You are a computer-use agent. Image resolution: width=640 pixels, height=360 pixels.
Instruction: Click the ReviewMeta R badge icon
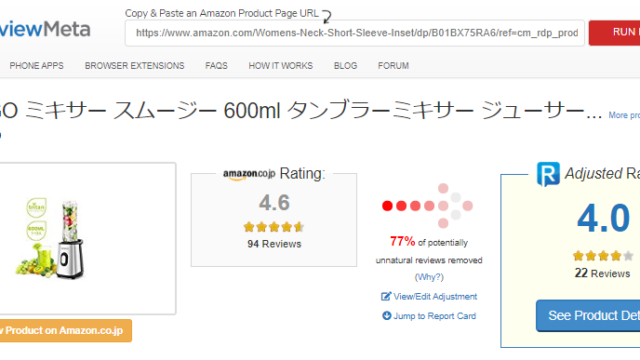(x=548, y=174)
